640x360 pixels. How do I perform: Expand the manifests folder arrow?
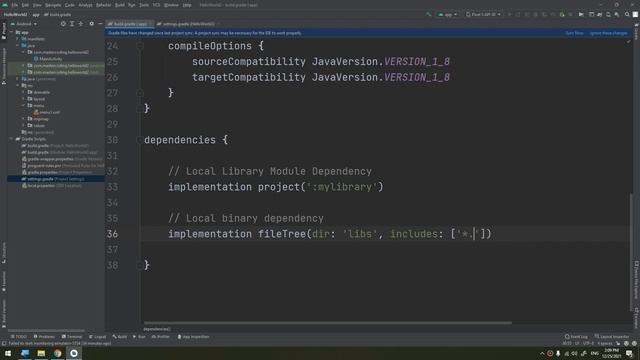click(18, 39)
